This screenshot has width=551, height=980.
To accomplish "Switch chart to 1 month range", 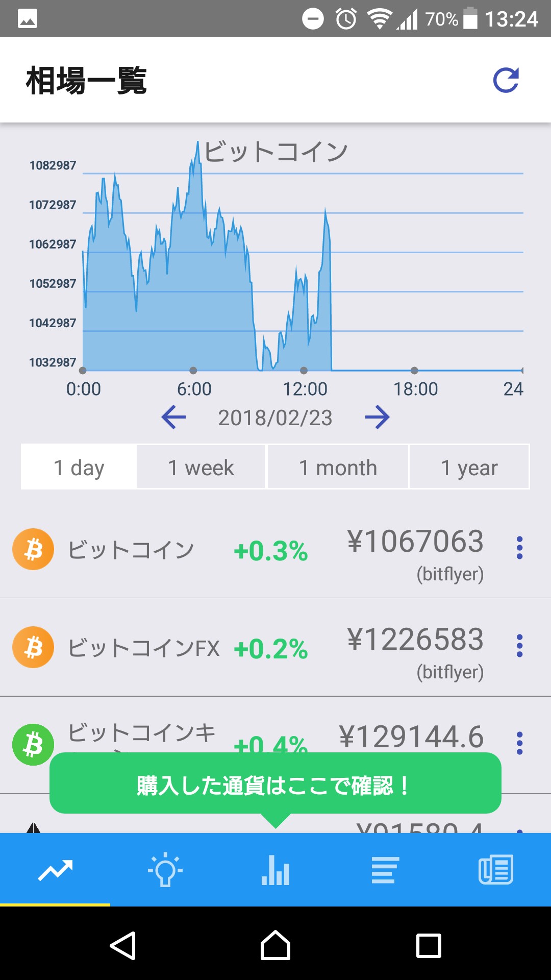I will point(338,467).
